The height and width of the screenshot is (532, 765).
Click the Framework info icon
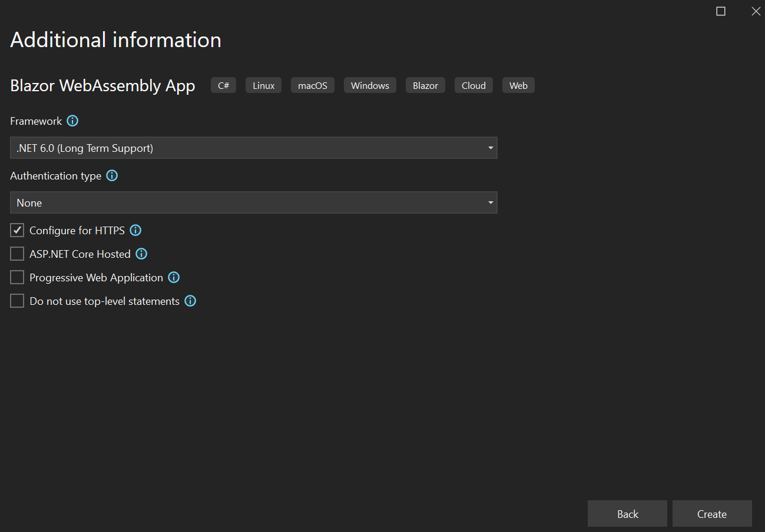point(72,121)
